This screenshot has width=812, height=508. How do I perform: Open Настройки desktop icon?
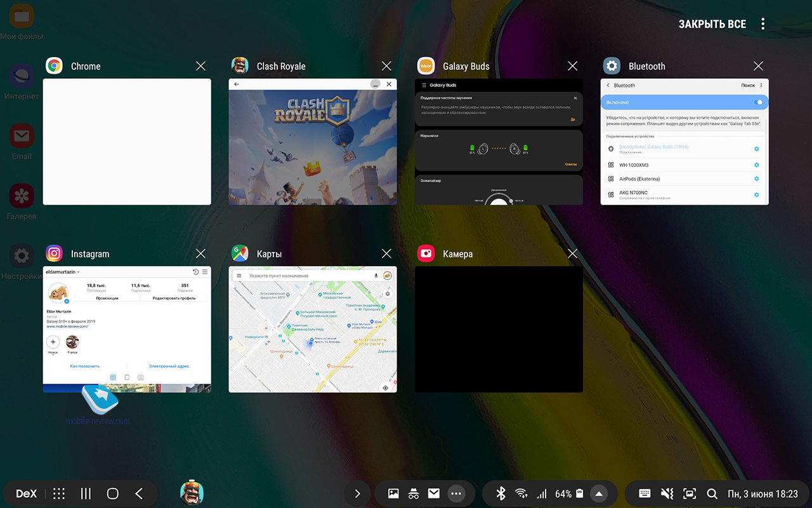(x=22, y=262)
